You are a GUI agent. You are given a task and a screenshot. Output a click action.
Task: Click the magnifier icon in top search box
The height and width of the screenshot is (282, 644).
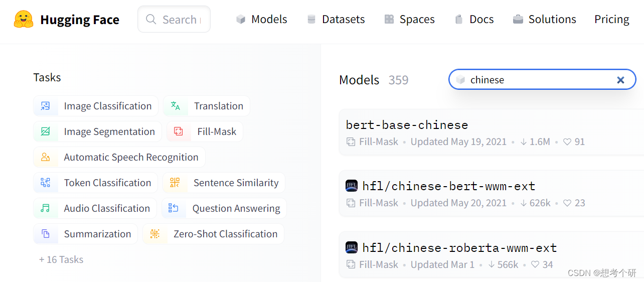pyautogui.click(x=151, y=20)
